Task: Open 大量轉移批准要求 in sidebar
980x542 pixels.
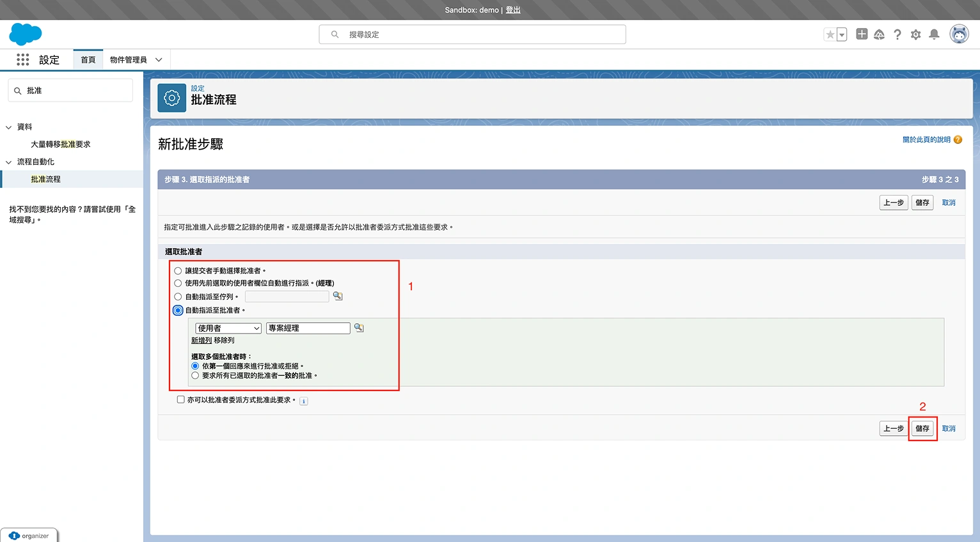Action: click(x=61, y=144)
